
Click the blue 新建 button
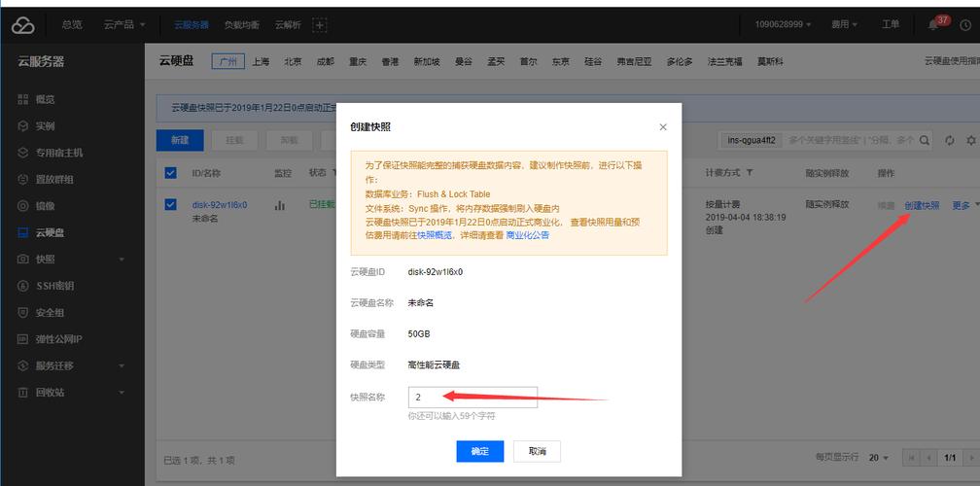180,140
